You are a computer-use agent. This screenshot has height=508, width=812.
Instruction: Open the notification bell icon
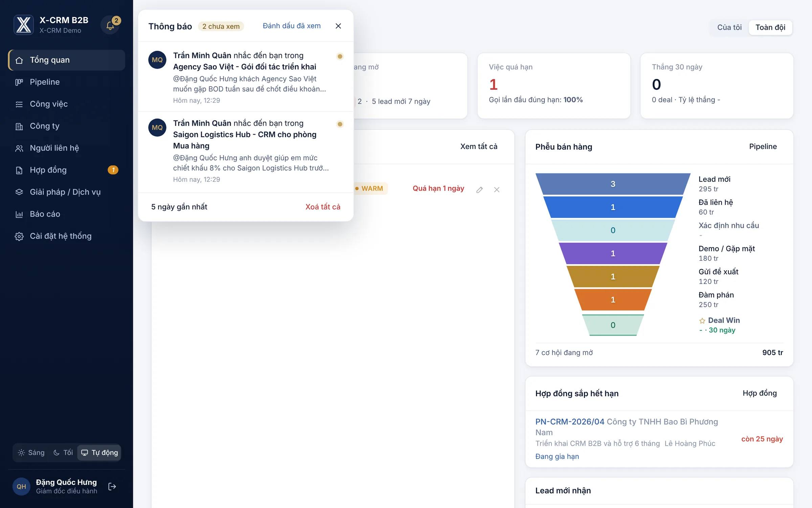(110, 25)
